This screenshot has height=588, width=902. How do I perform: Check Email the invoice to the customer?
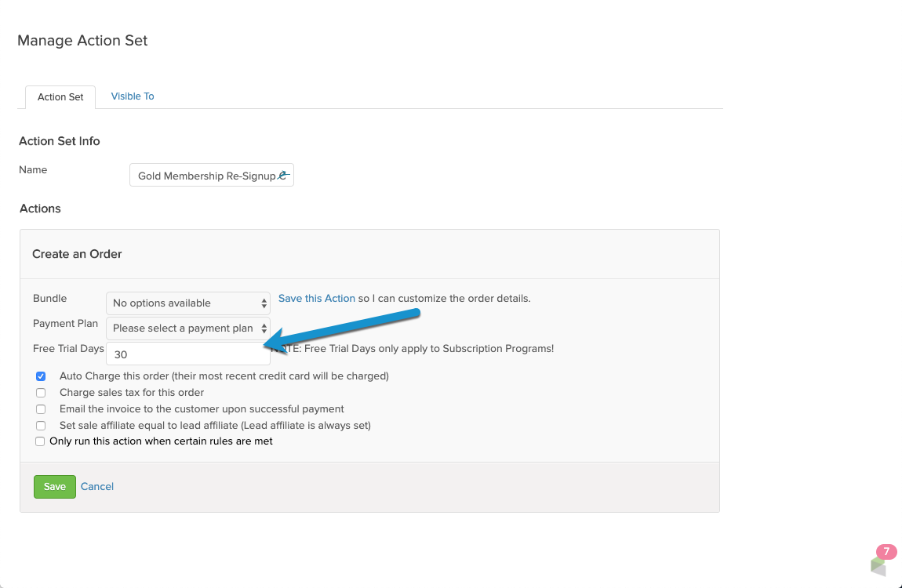pyautogui.click(x=41, y=409)
